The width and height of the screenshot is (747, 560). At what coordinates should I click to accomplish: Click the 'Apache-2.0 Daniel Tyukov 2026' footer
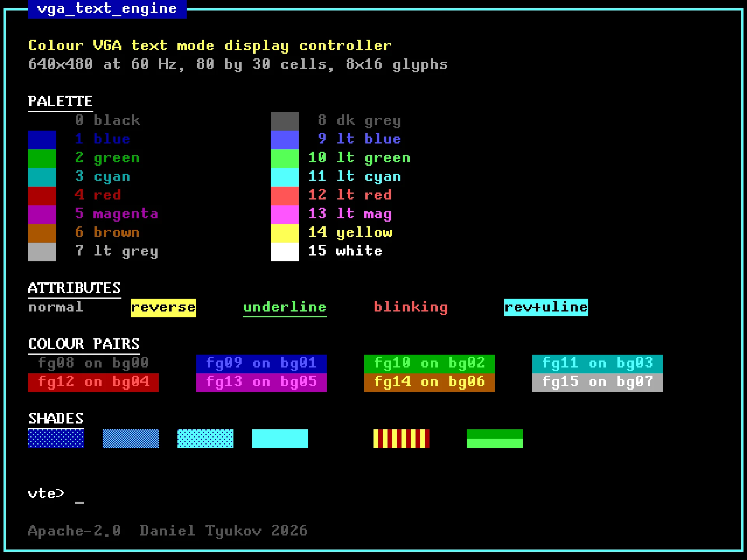pos(168,531)
